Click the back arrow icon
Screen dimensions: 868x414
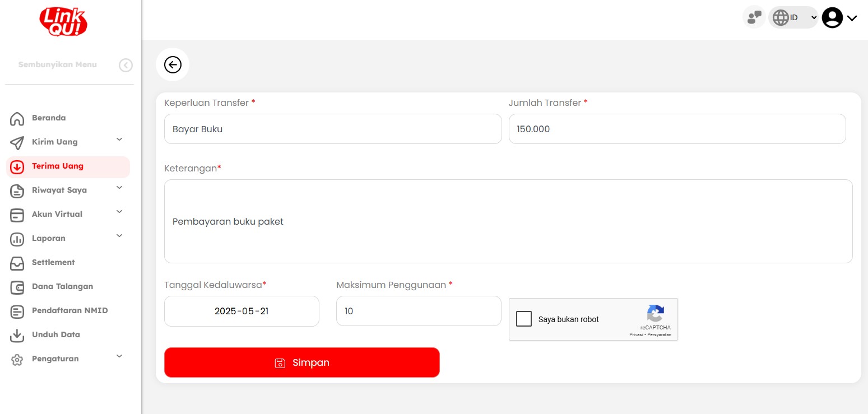tap(173, 65)
